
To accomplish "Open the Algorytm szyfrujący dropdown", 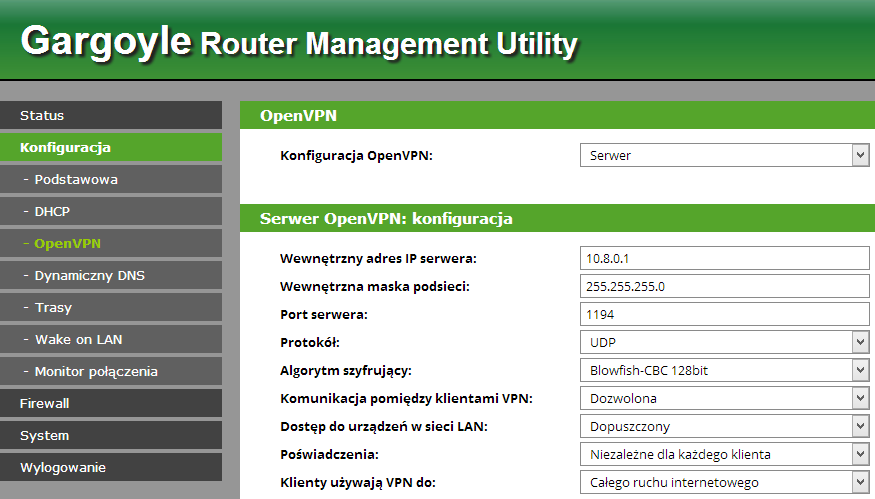I will pos(724,370).
